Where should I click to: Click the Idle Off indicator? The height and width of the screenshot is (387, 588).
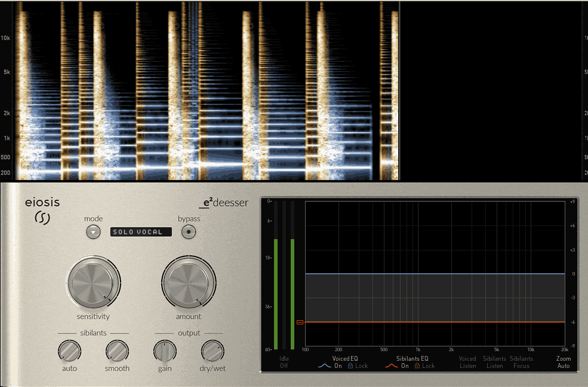[x=284, y=363]
